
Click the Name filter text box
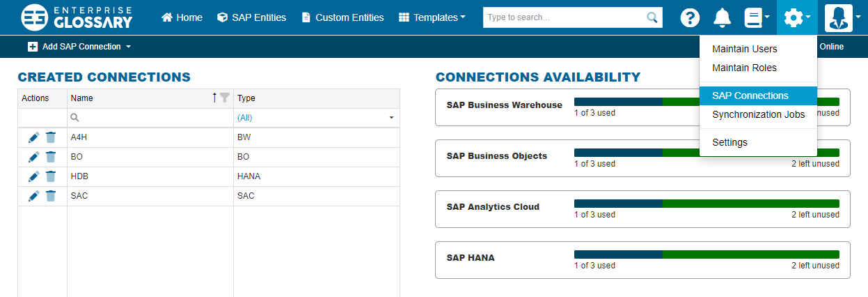[150, 118]
